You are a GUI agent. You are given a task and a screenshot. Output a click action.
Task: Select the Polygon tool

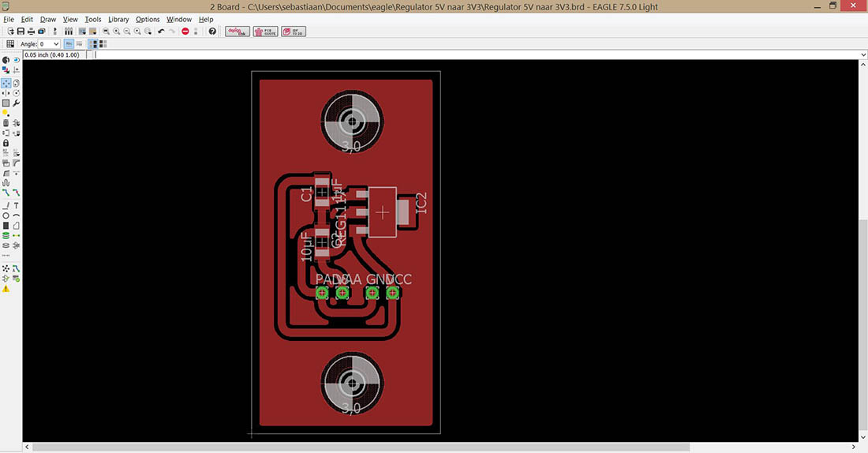point(16,226)
